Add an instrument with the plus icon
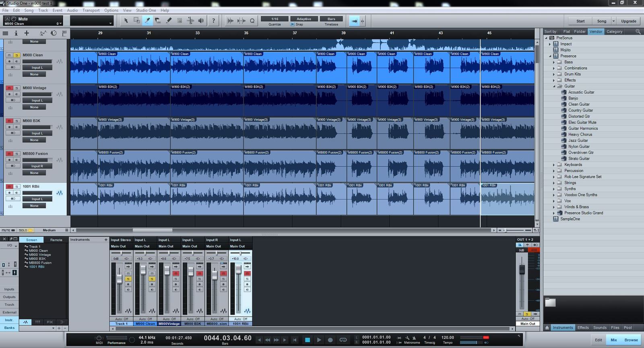Screen dimensions: 644x348 [106, 240]
